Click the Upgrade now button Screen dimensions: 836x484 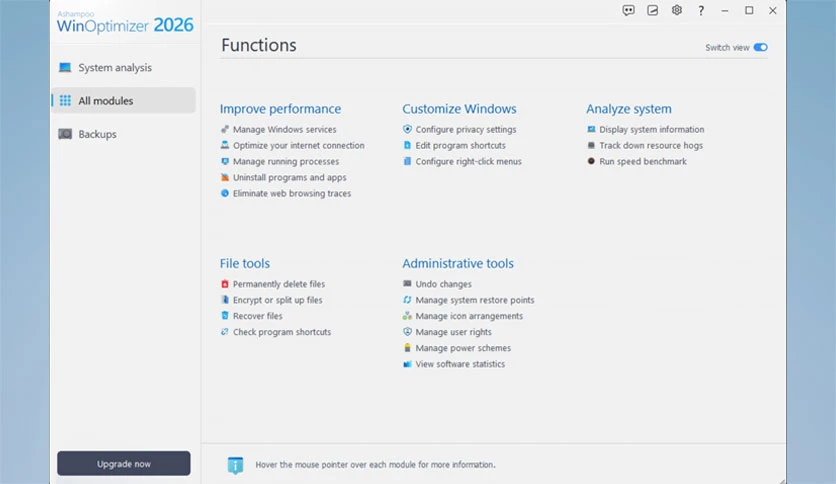point(124,464)
